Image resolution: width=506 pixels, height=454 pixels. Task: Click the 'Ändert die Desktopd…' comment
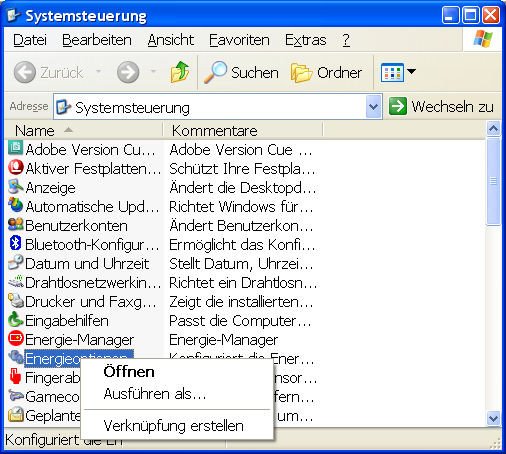coord(243,188)
